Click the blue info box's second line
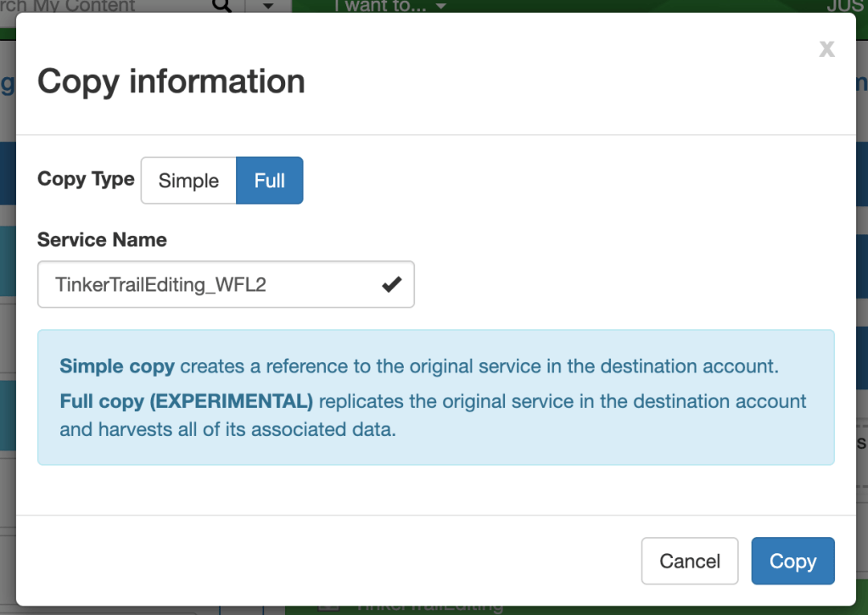 433,400
